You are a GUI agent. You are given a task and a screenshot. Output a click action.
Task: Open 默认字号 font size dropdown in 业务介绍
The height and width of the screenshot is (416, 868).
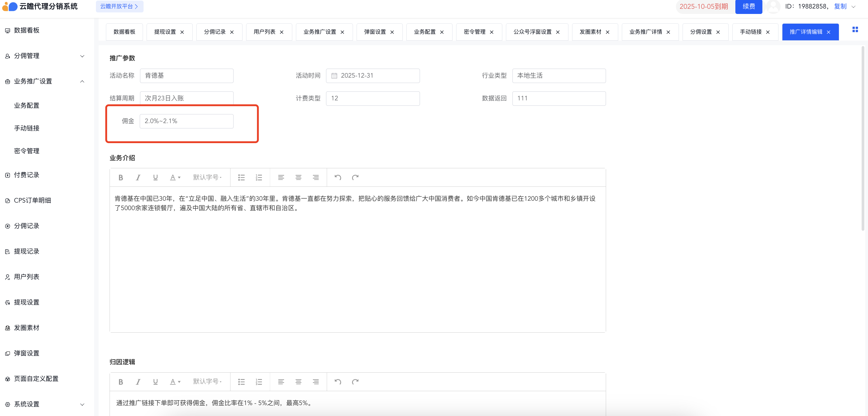coord(207,177)
